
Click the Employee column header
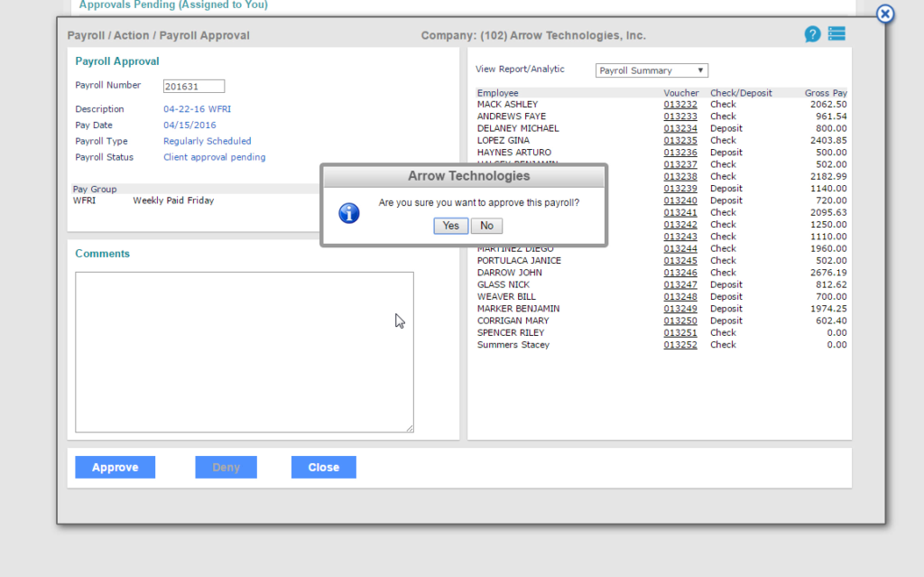point(498,93)
